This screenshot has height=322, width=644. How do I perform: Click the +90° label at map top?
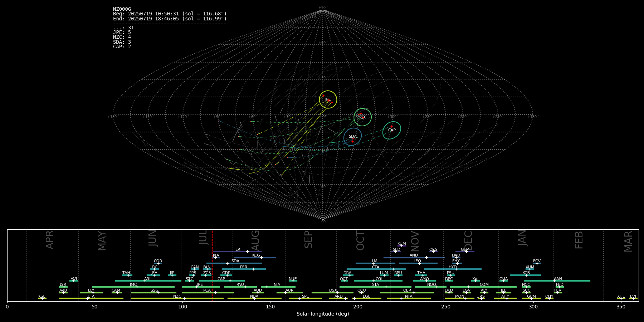[323, 8]
